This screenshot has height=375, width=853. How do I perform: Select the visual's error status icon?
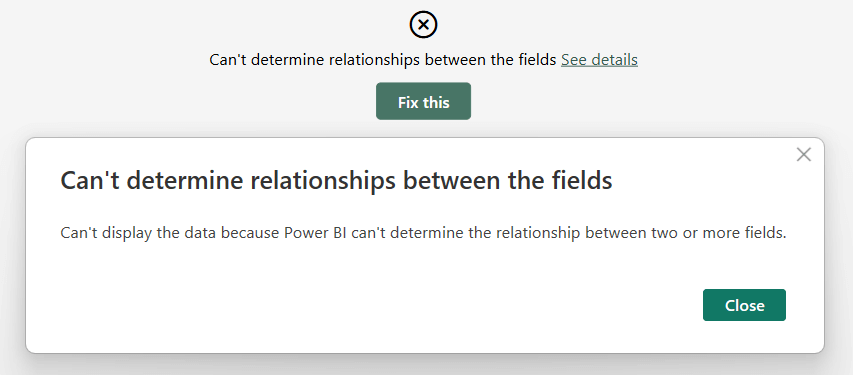click(x=423, y=24)
